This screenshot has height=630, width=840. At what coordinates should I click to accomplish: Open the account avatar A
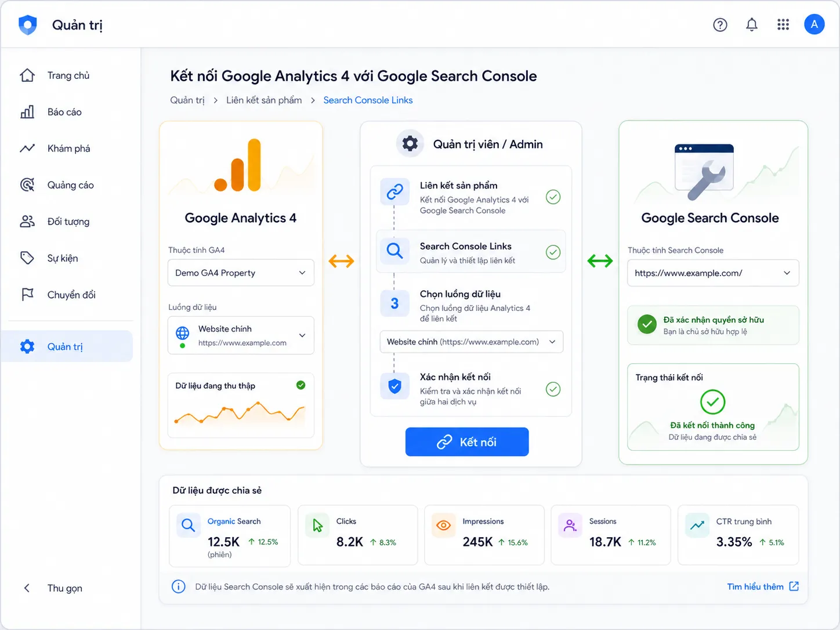pos(814,24)
